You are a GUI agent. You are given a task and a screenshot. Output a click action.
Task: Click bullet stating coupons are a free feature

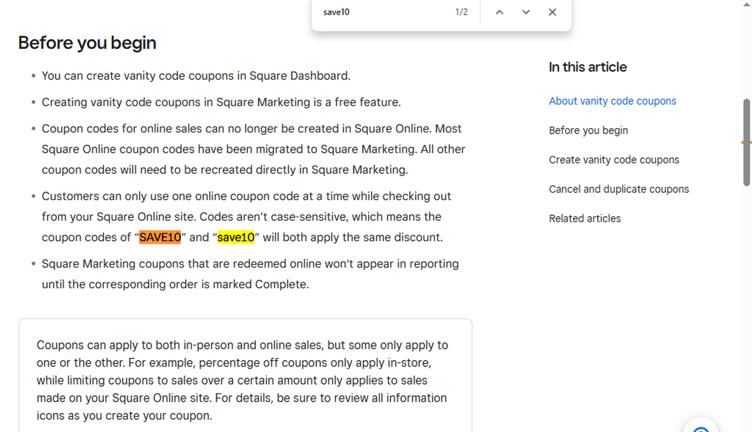(x=221, y=102)
